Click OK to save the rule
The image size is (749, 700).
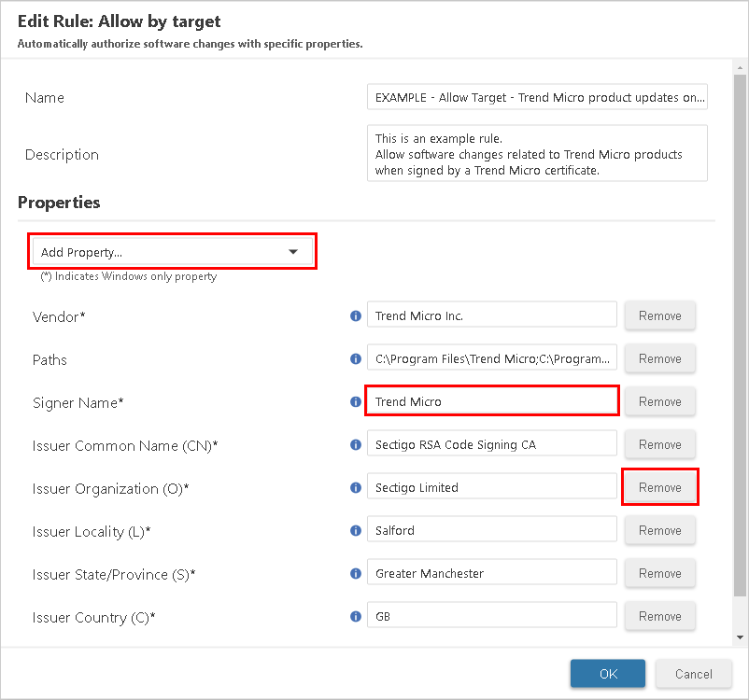607,673
